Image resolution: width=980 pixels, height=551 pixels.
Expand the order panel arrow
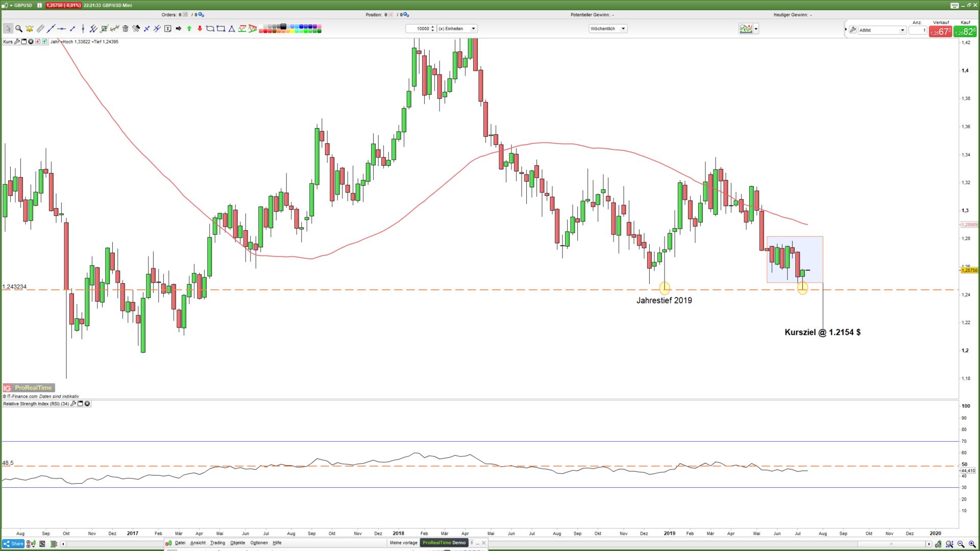click(x=846, y=30)
